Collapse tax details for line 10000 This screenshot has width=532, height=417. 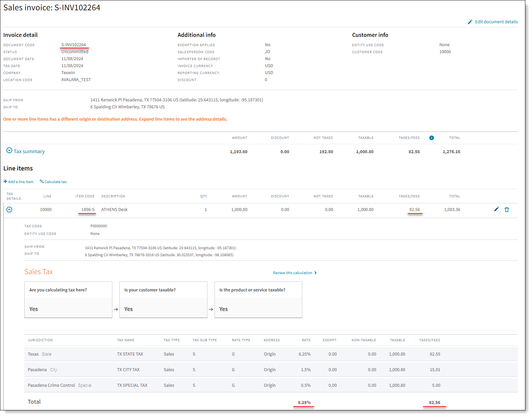pyautogui.click(x=9, y=210)
